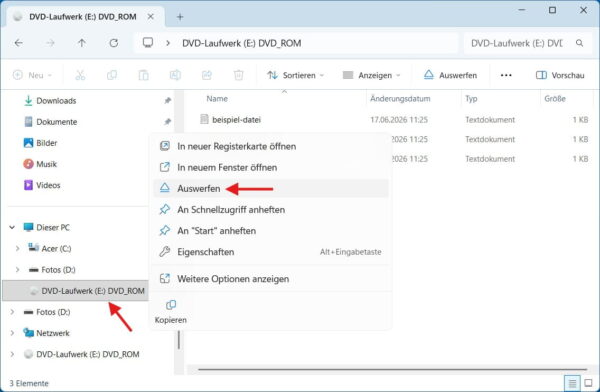Click the Delete trash icon
600x392 pixels.
pyautogui.click(x=238, y=75)
